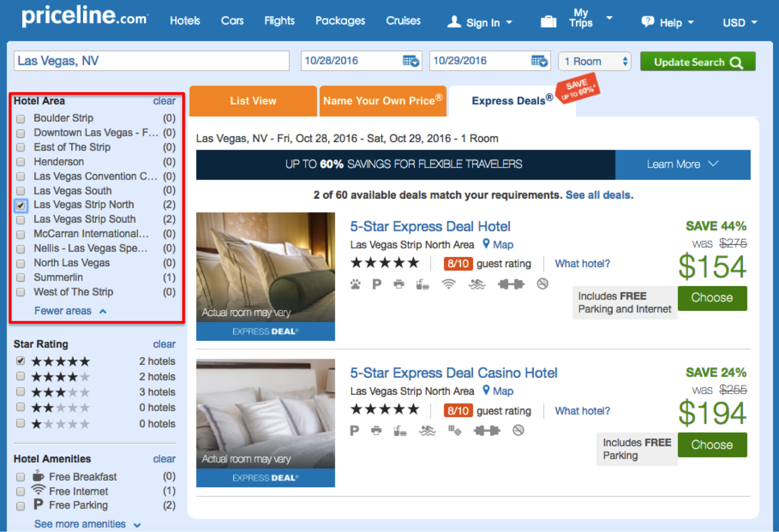This screenshot has width=779, height=532.
Task: Open the Cars navigation item
Action: pos(232,21)
